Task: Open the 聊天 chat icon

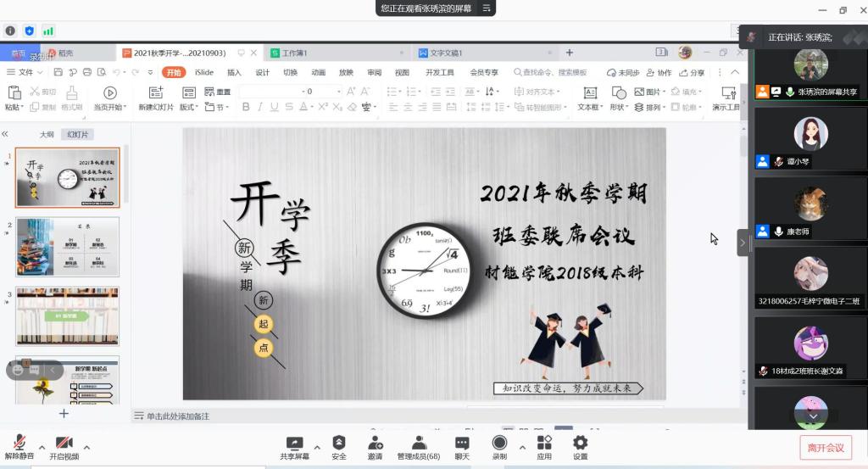Action: pos(462,445)
